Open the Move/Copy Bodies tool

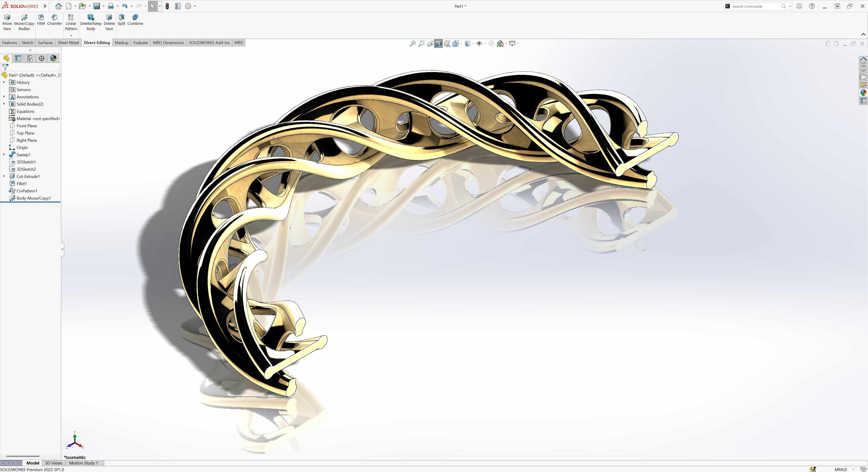(x=24, y=22)
